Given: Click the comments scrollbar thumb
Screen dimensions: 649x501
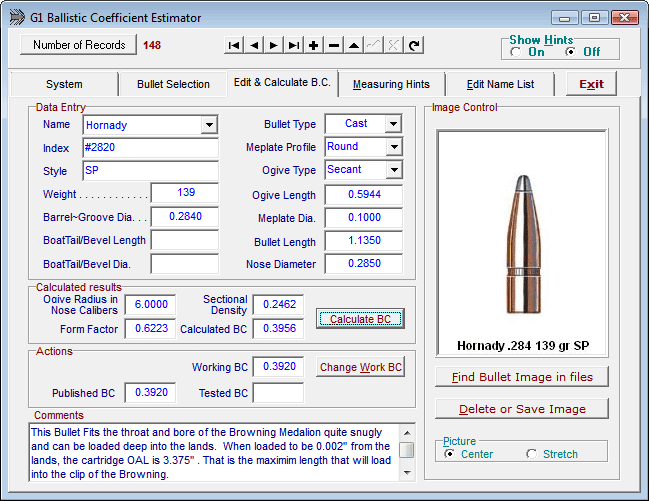Looking at the screenshot, I should tap(407, 450).
